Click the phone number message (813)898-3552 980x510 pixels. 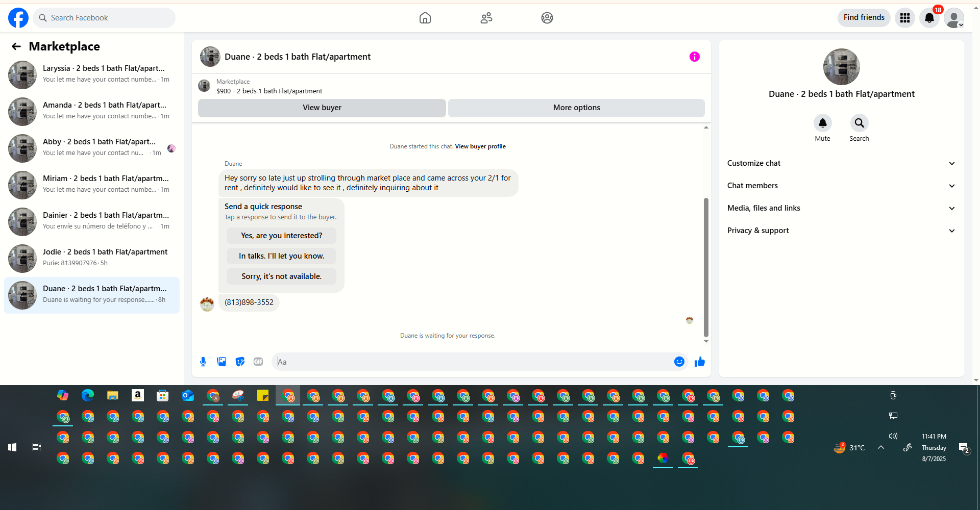tap(249, 302)
